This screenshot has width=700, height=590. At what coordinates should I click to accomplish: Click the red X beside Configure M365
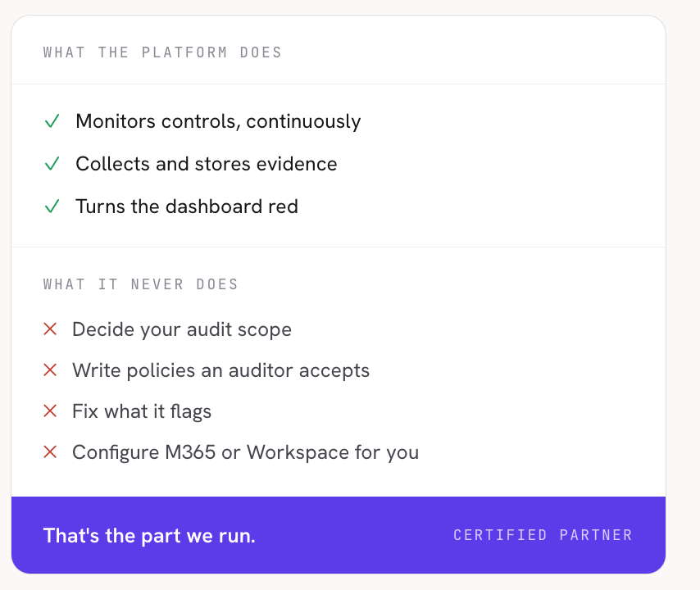[x=50, y=452]
